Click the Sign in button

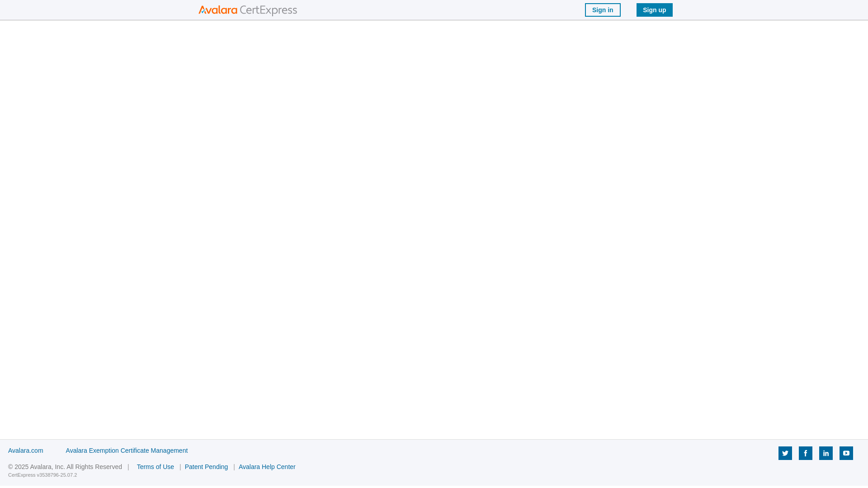coord(603,10)
